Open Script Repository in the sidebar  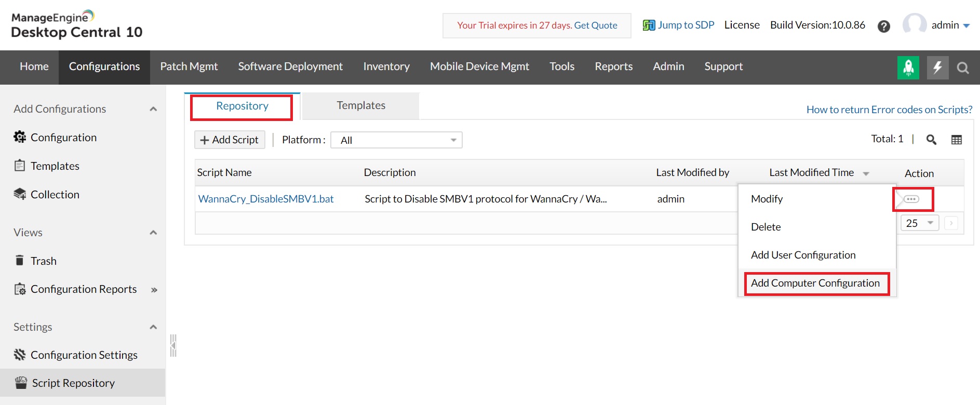click(73, 383)
